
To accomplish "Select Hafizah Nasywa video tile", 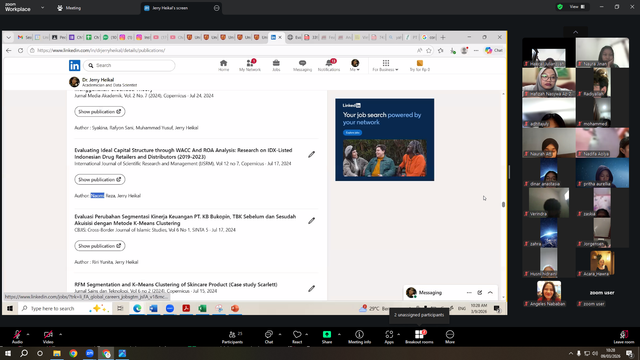I will tap(549, 82).
